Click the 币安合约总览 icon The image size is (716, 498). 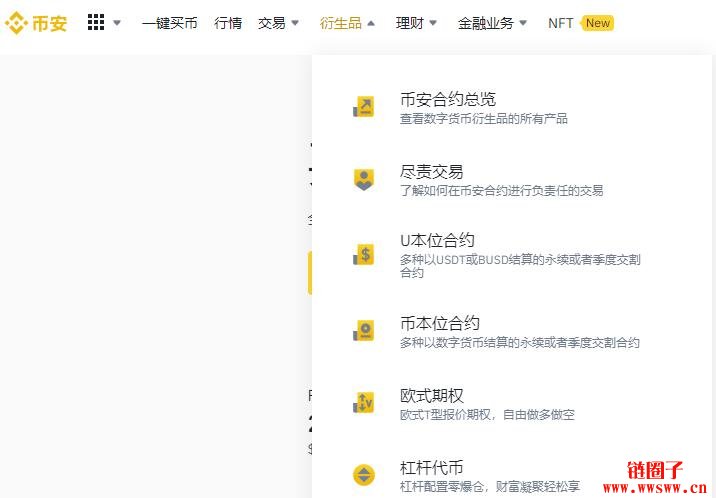click(364, 107)
